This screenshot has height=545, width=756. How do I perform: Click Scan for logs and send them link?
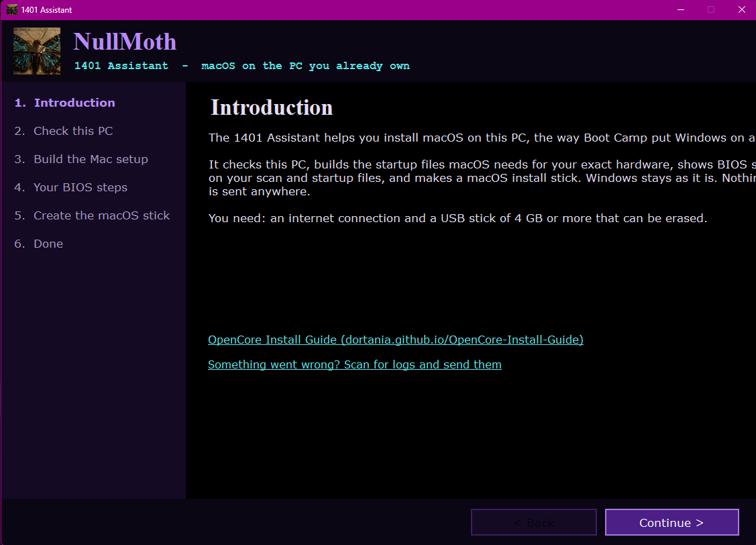(x=355, y=364)
